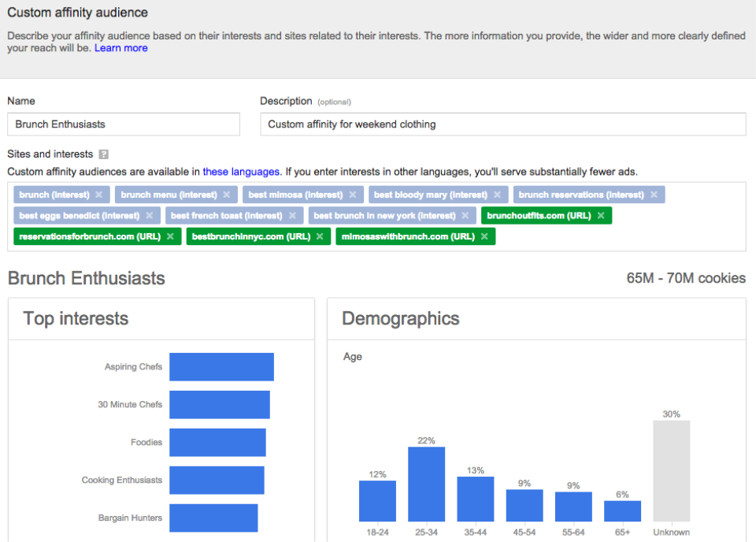Remove the brunch menu (interest) tag
Image resolution: width=756 pixels, height=542 pixels.
click(x=228, y=195)
